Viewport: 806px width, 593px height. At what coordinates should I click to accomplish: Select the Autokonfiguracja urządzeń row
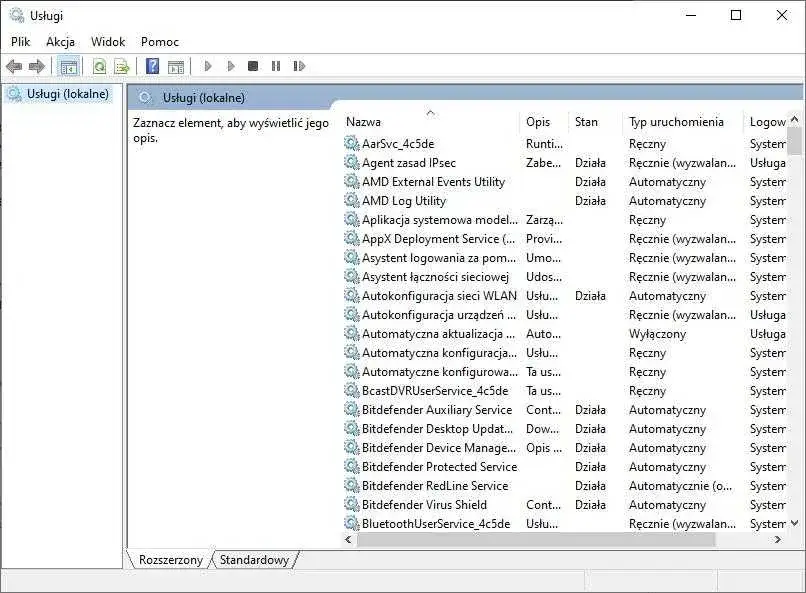pyautogui.click(x=564, y=314)
